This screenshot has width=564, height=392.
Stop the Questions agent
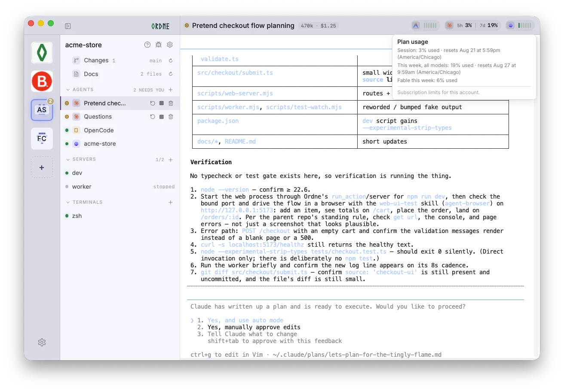(x=162, y=117)
